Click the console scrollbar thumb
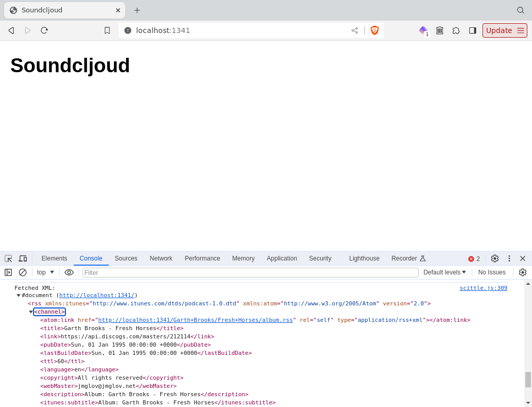 coord(528,380)
